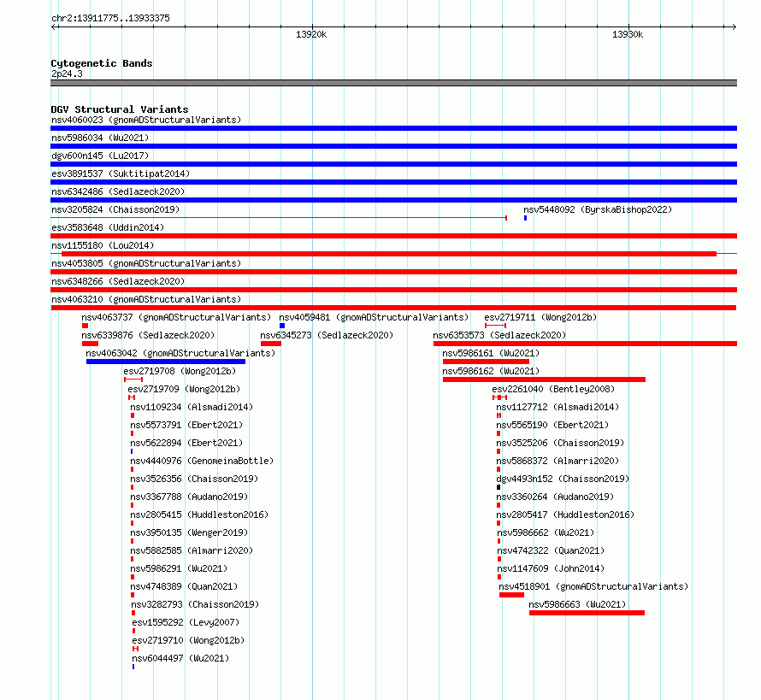Screen dimensions: 761x700
Task: Click esv2719709 (Wong2012b) label
Action: click(x=184, y=389)
